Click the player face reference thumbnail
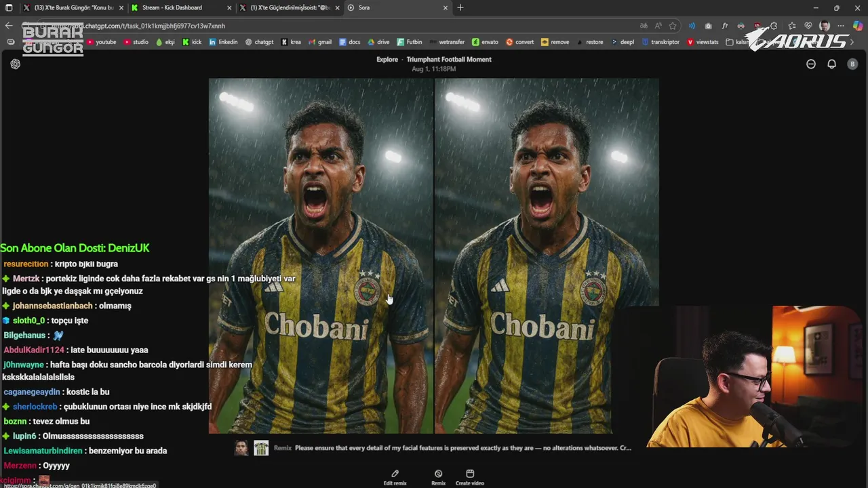 point(241,448)
